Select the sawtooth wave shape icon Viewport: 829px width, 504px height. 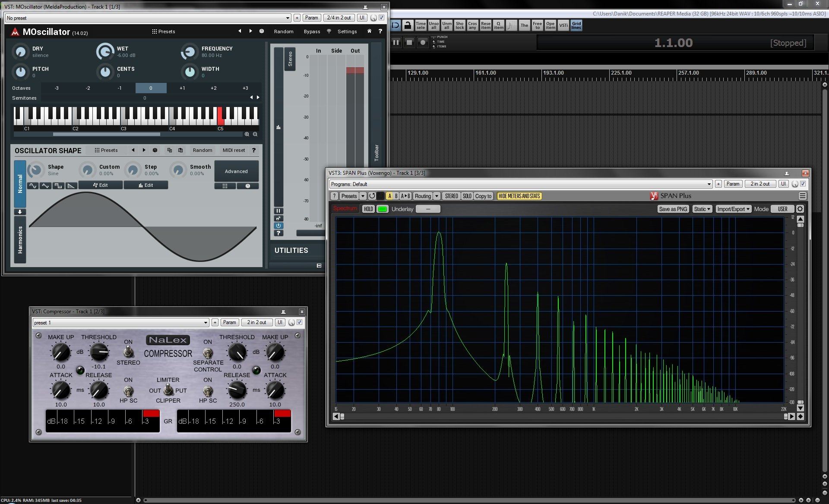pyautogui.click(x=71, y=186)
